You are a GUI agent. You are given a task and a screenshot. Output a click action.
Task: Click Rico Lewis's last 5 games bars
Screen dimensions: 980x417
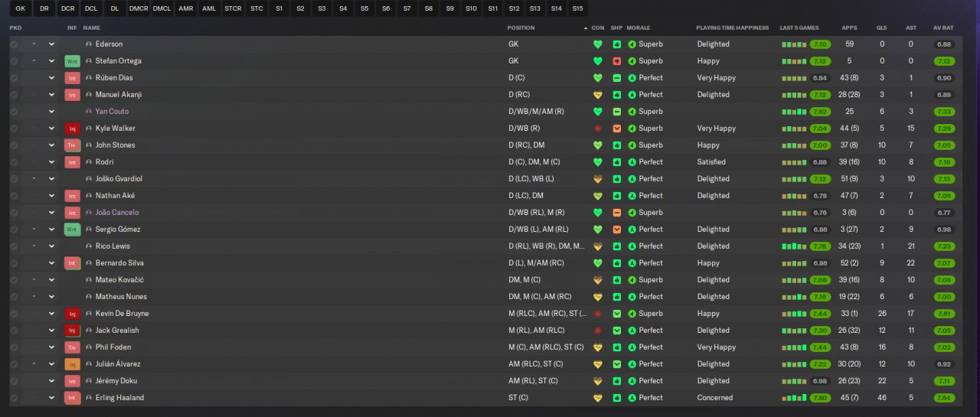[794, 246]
